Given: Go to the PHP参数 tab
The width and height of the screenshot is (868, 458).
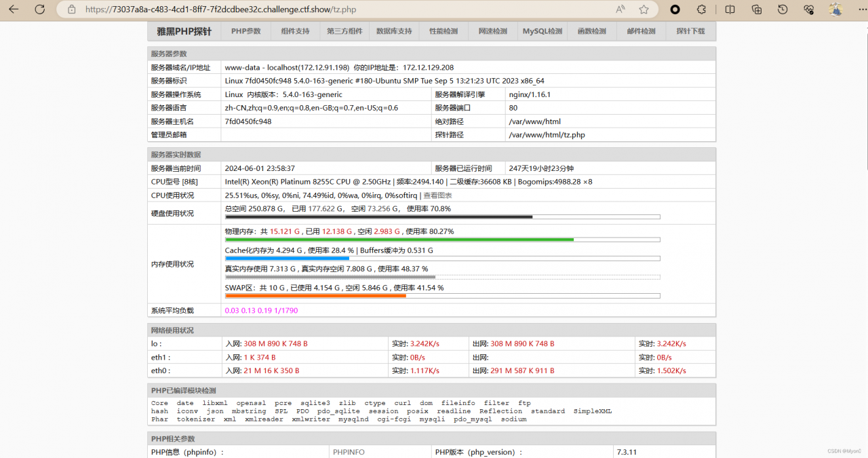Looking at the screenshot, I should (245, 31).
